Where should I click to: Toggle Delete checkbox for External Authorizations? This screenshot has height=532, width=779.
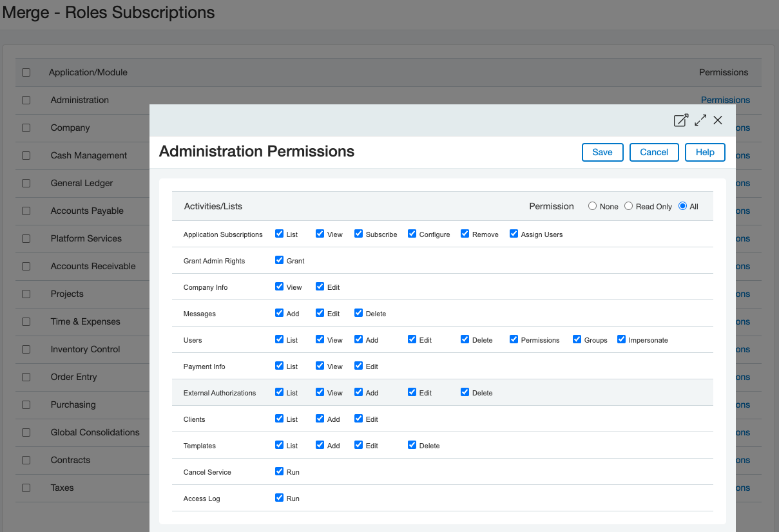point(465,392)
